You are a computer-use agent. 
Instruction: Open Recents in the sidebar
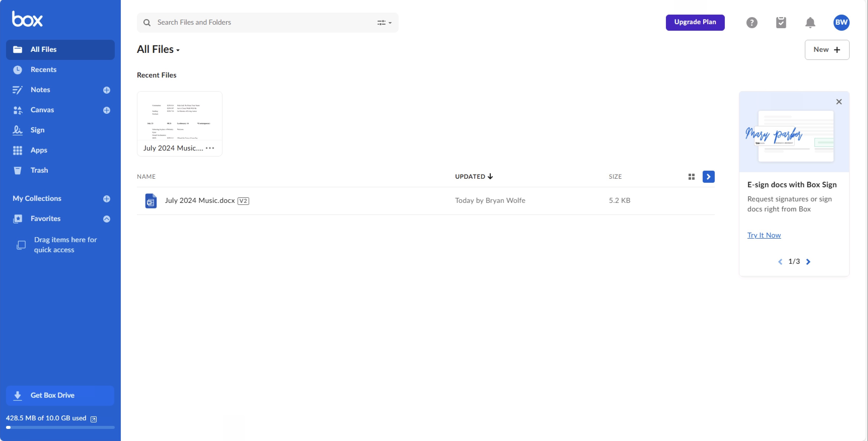(60, 70)
